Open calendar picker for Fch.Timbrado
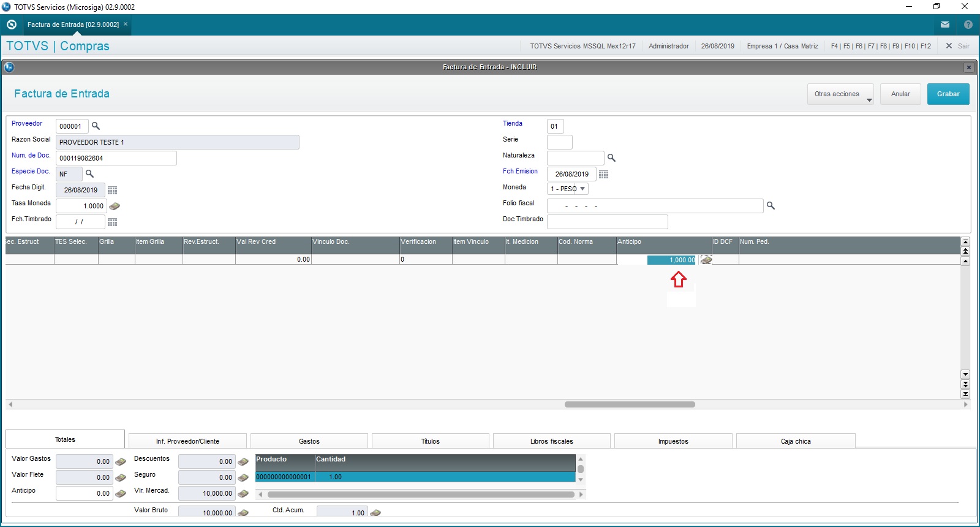980x527 pixels. (112, 222)
